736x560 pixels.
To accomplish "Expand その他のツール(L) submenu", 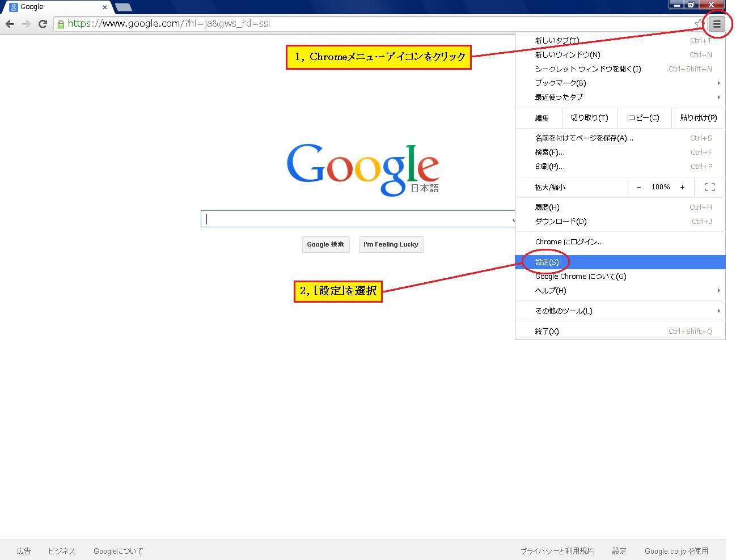I will [x=620, y=311].
